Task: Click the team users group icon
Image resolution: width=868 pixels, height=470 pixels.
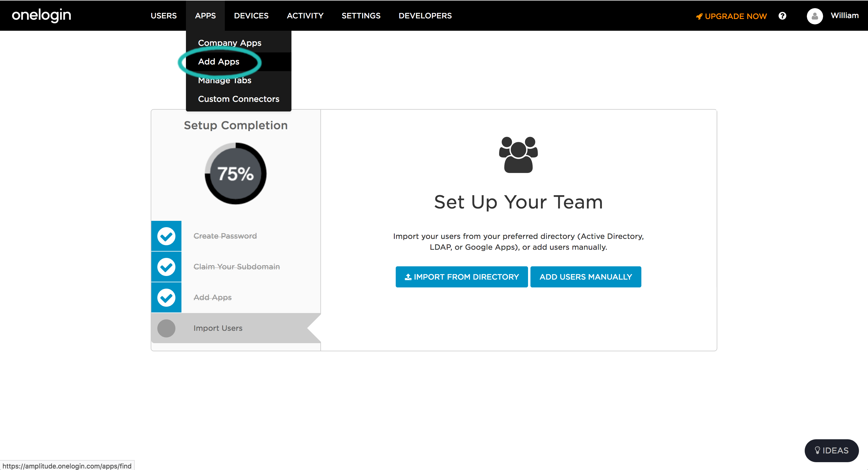Action: [518, 155]
